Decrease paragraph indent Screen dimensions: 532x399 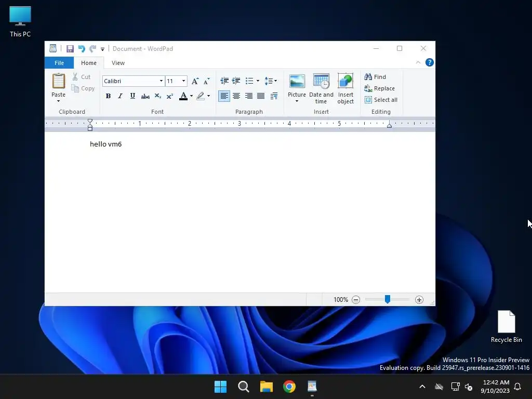pyautogui.click(x=224, y=81)
